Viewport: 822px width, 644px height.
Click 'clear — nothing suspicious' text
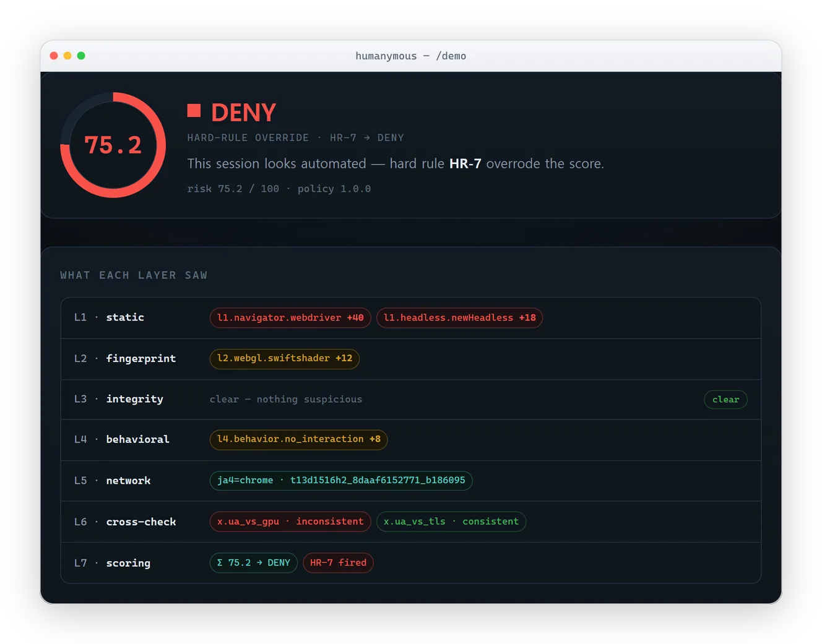click(x=286, y=400)
